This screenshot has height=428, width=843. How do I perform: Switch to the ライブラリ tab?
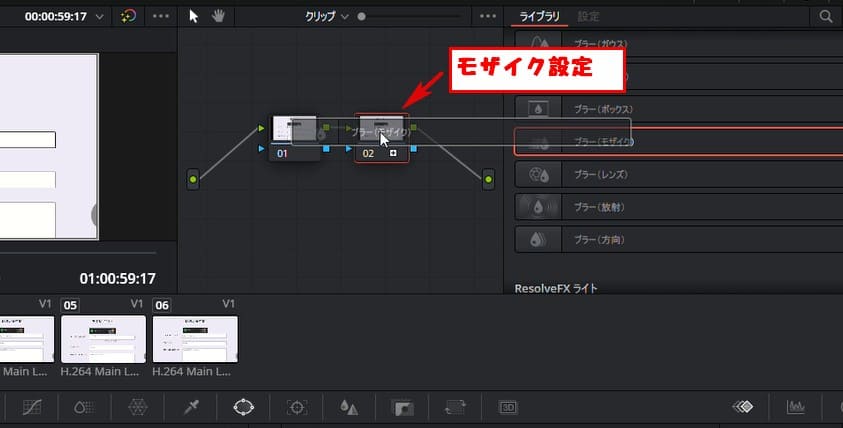pyautogui.click(x=539, y=17)
